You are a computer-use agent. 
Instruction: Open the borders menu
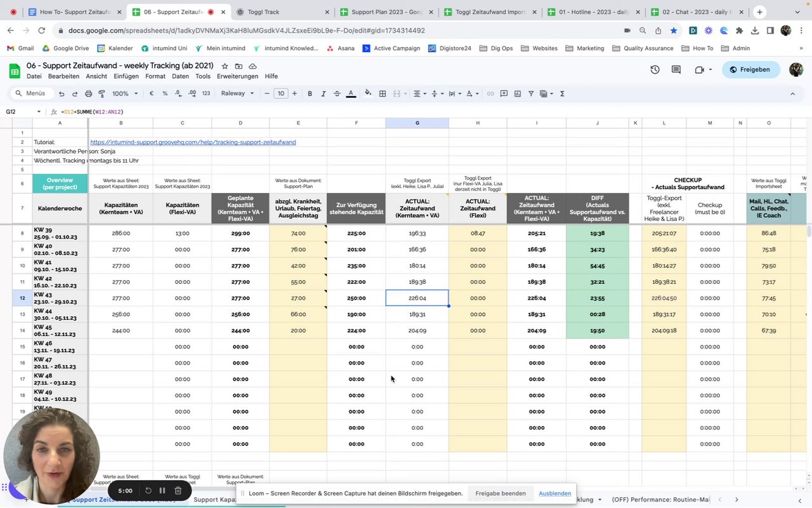[x=383, y=93]
